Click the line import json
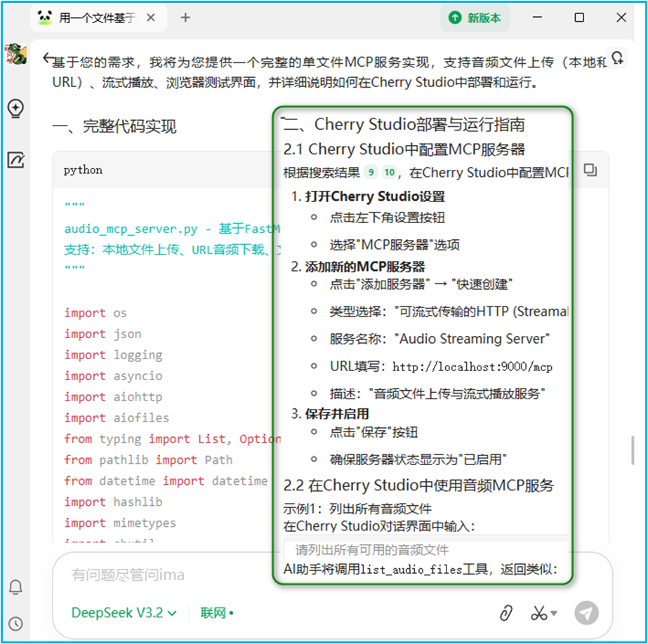 click(x=103, y=333)
